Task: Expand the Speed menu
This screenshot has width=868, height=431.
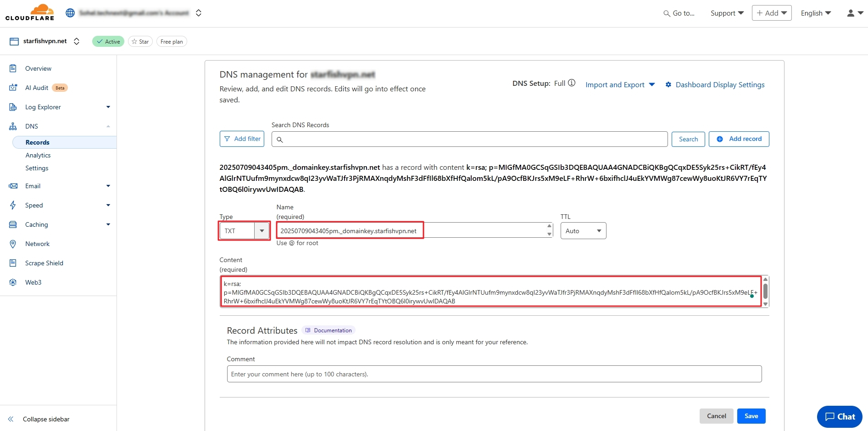Action: pyautogui.click(x=108, y=205)
